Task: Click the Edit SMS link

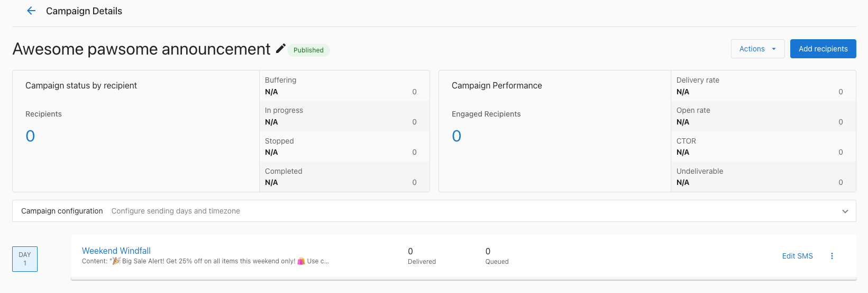Action: point(797,256)
